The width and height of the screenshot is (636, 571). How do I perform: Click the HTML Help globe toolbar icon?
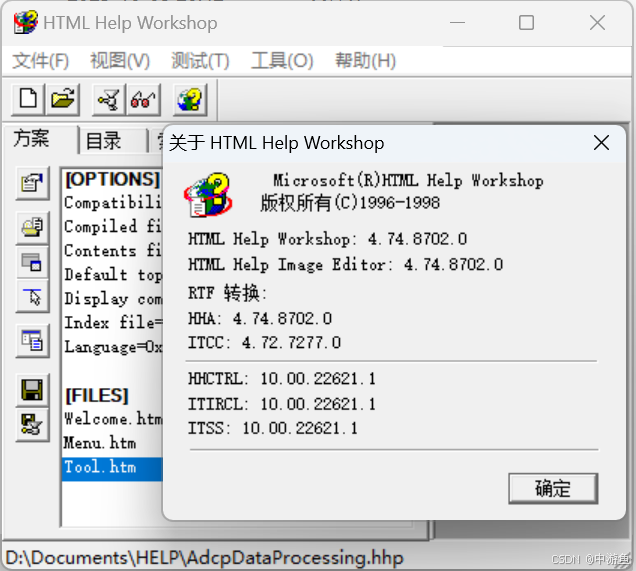coord(190,99)
